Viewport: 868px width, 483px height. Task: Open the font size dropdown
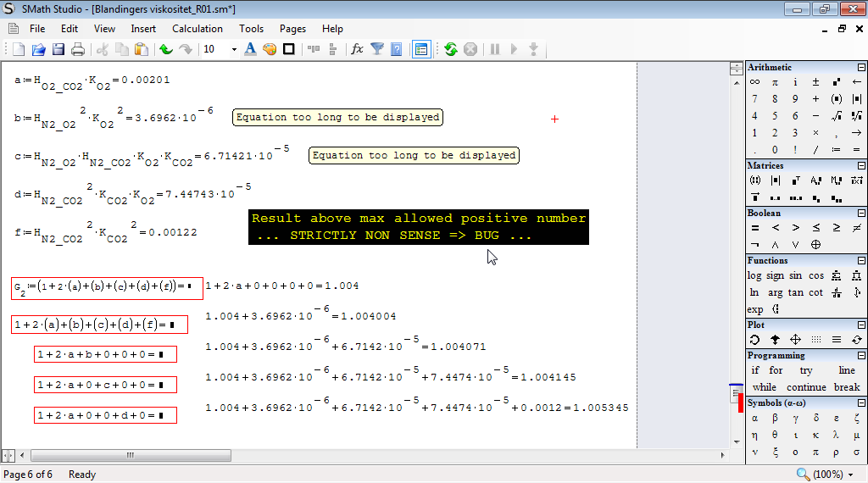point(233,49)
